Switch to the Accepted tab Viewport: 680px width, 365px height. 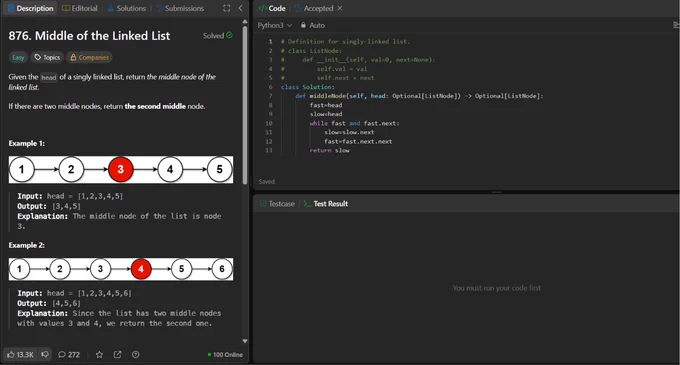click(314, 8)
